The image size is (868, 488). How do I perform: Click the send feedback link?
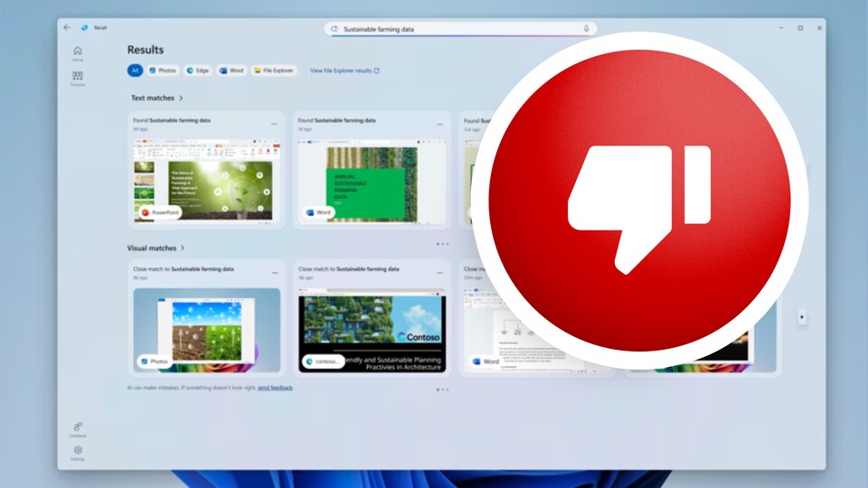point(275,388)
